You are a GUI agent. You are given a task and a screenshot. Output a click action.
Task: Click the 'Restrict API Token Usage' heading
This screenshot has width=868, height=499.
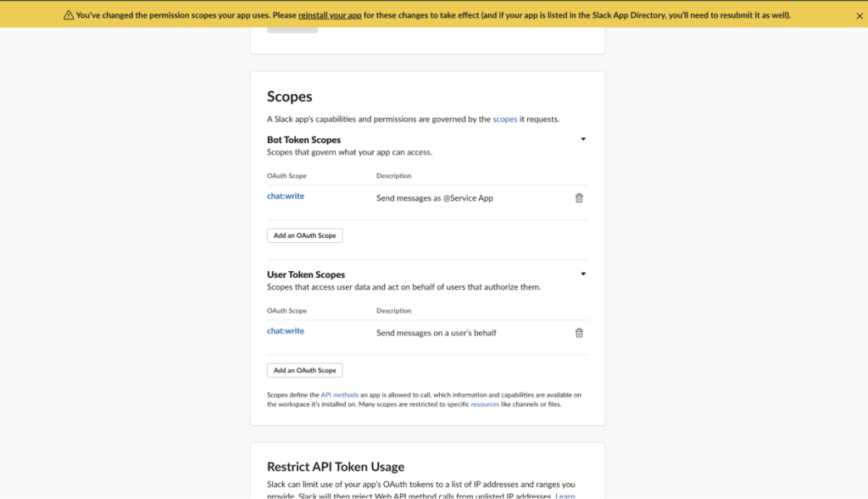335,467
